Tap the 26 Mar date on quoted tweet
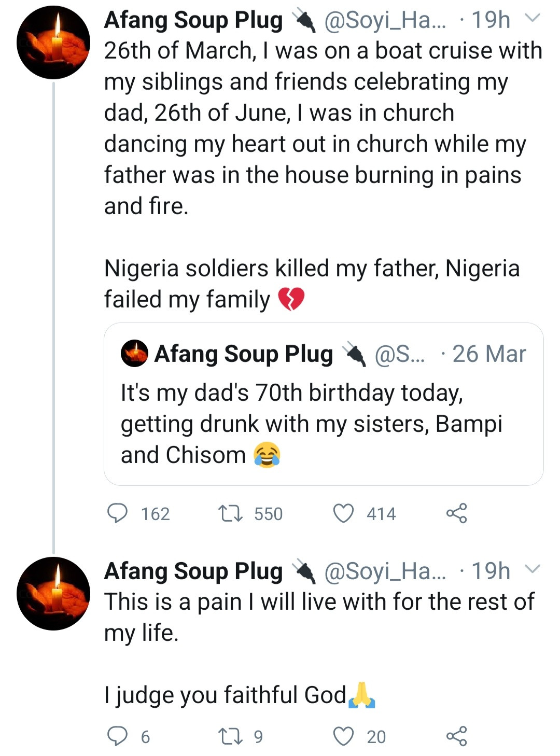The width and height of the screenshot is (560, 756). pyautogui.click(x=489, y=354)
